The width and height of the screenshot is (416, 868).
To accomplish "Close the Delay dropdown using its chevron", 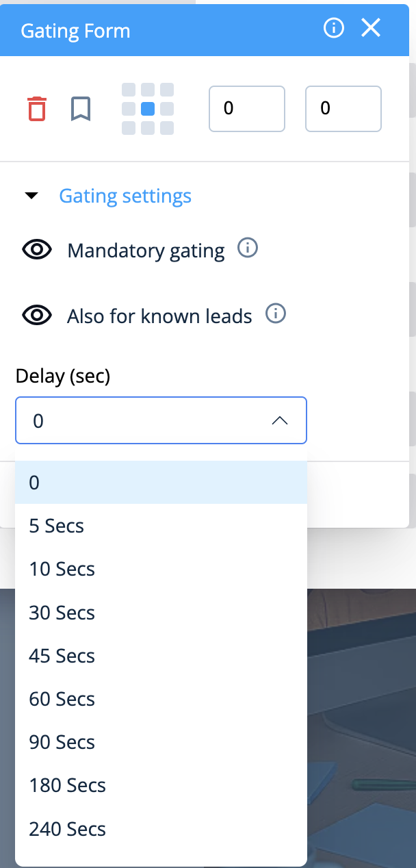I will click(x=279, y=420).
